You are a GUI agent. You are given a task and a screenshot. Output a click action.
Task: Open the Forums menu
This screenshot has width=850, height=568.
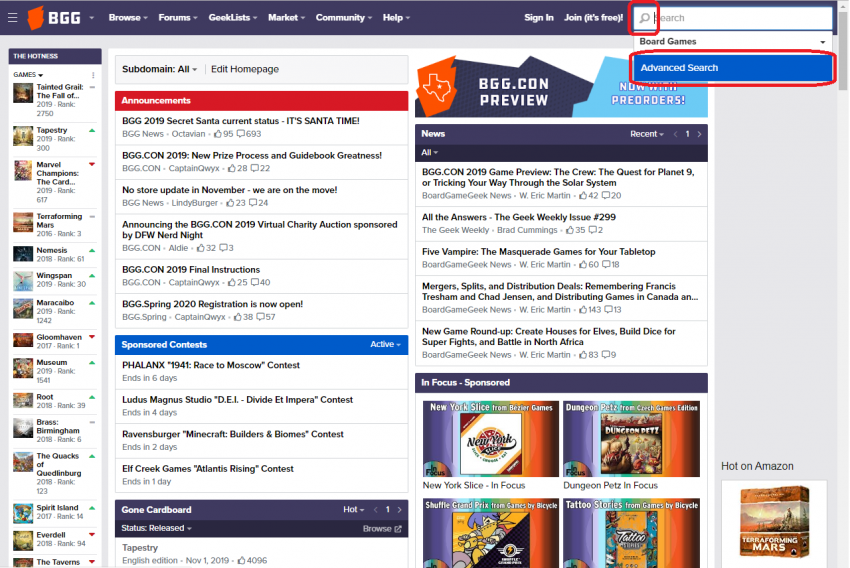(178, 18)
